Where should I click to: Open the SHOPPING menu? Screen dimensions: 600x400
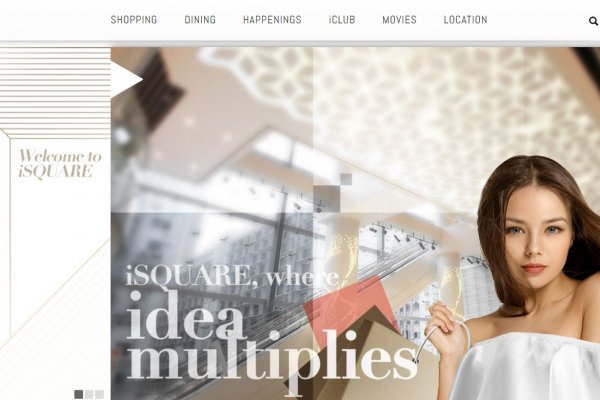134,20
